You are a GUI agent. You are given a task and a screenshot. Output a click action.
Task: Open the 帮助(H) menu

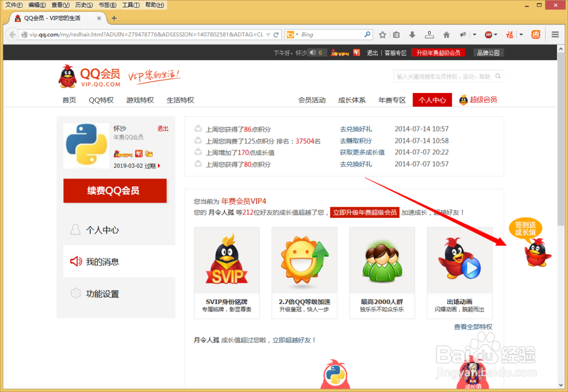pyautogui.click(x=154, y=5)
